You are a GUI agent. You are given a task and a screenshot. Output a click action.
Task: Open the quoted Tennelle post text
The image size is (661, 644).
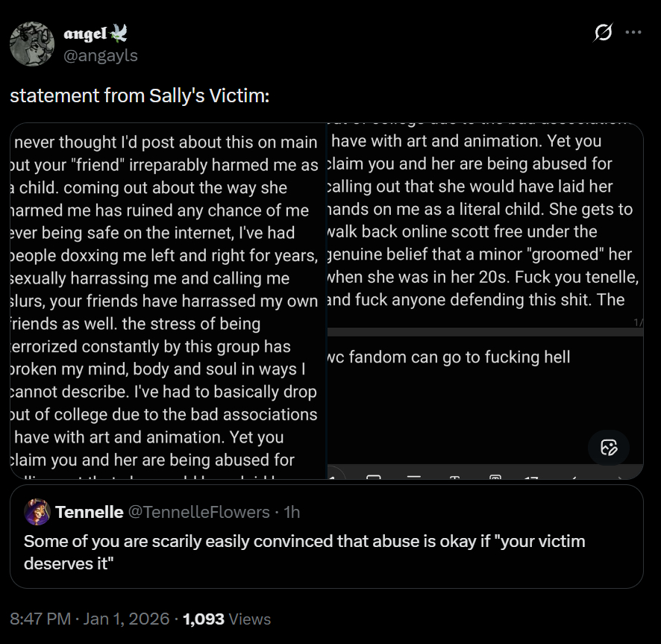[304, 551]
